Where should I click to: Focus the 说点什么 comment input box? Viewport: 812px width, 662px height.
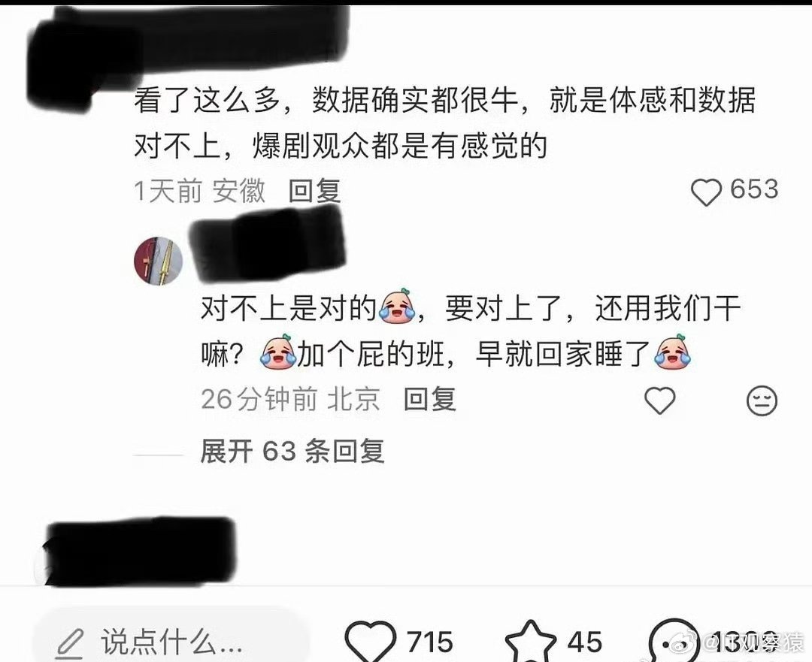171,640
